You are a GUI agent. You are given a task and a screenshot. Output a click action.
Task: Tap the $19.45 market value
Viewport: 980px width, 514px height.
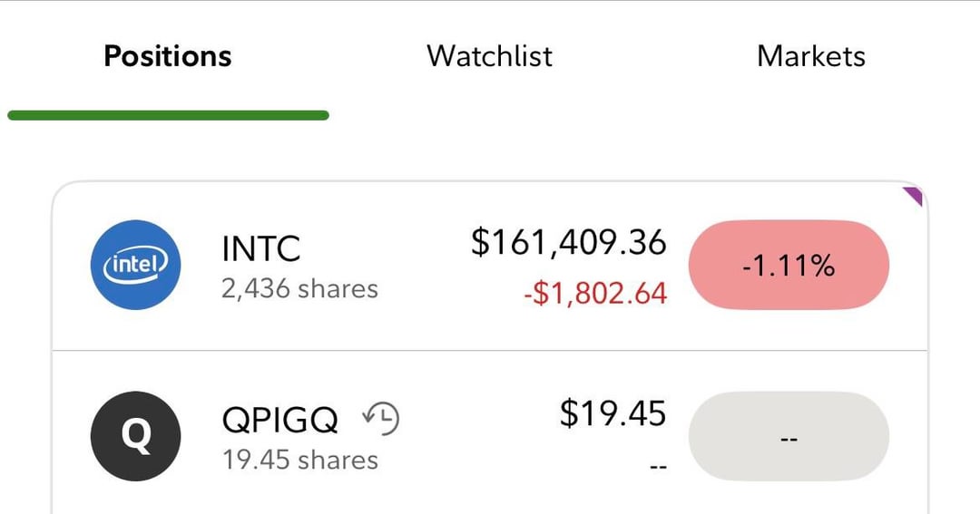point(612,413)
